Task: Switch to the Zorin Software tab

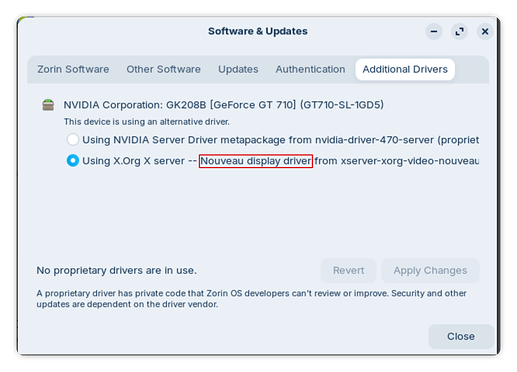Action: click(73, 69)
